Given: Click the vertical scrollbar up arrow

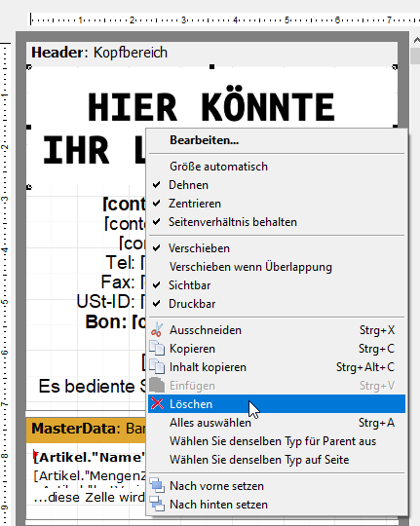Looking at the screenshot, I should pos(416,40).
